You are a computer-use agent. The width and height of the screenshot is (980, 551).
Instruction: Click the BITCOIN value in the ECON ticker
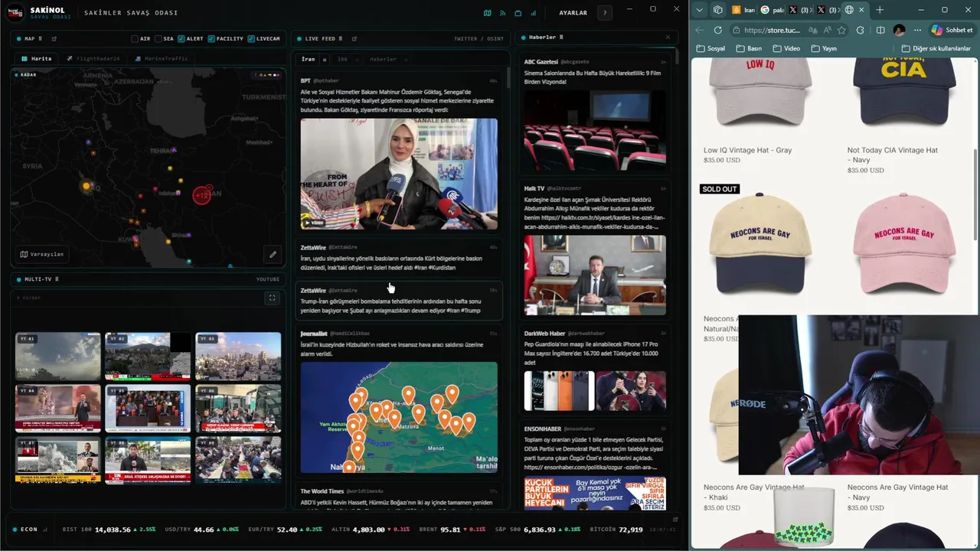pyautogui.click(x=630, y=530)
